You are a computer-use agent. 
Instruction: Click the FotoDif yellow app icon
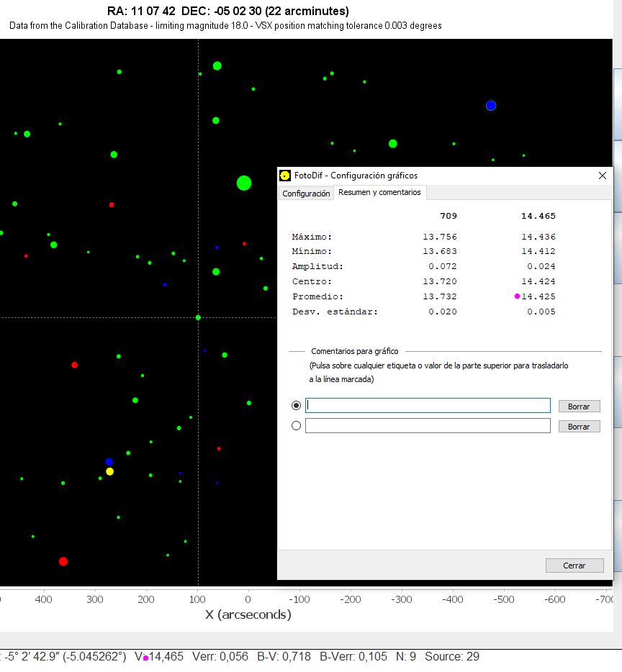coord(285,176)
